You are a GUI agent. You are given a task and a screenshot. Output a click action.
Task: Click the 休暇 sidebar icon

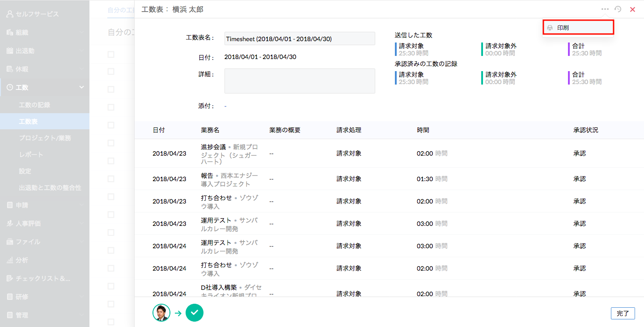click(10, 69)
